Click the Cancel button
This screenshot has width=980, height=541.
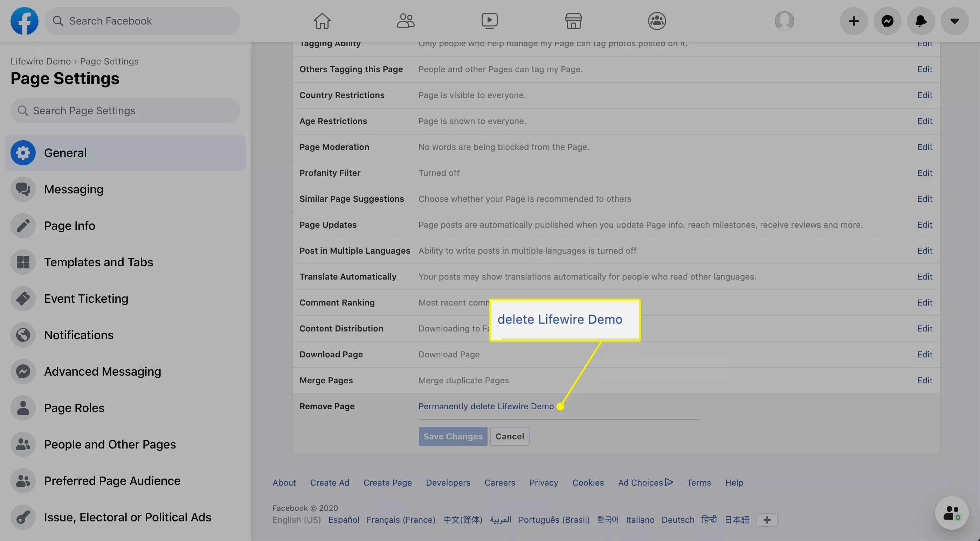(x=509, y=436)
